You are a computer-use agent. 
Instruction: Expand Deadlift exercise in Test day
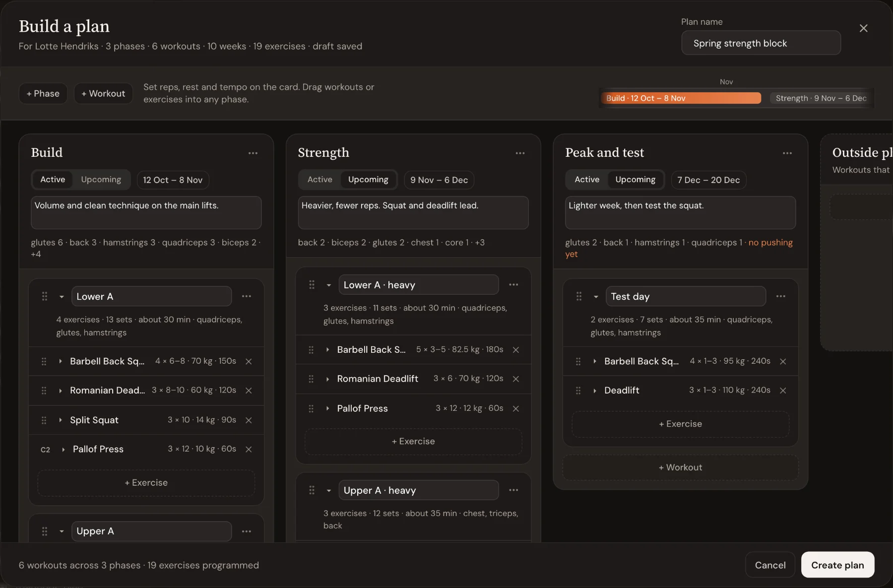click(x=595, y=391)
